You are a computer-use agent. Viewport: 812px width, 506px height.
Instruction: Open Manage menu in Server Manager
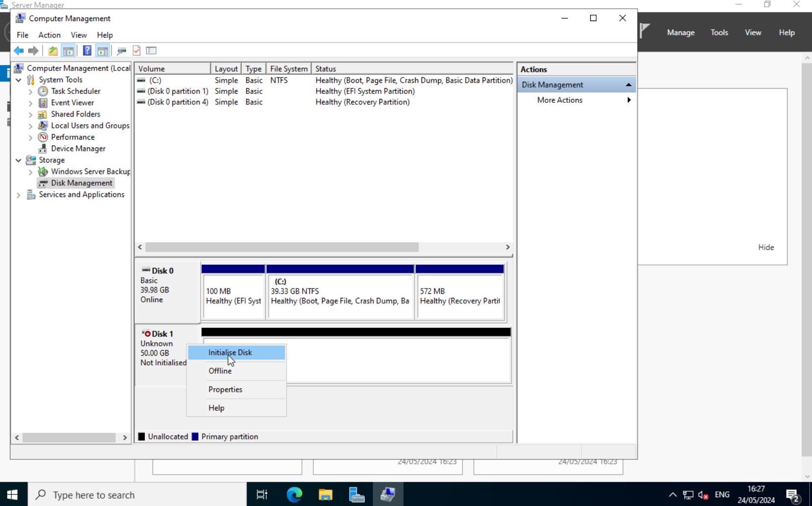pos(681,32)
